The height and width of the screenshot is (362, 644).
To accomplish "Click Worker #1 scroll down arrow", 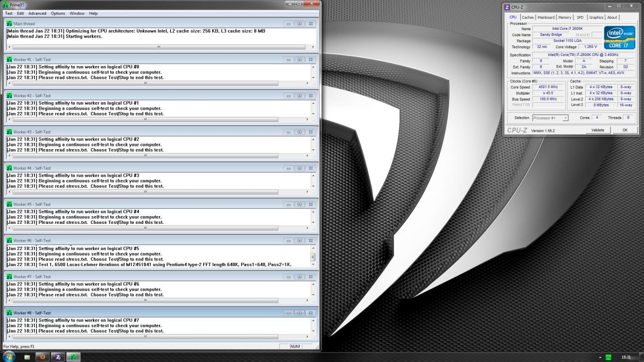I will [x=313, y=78].
